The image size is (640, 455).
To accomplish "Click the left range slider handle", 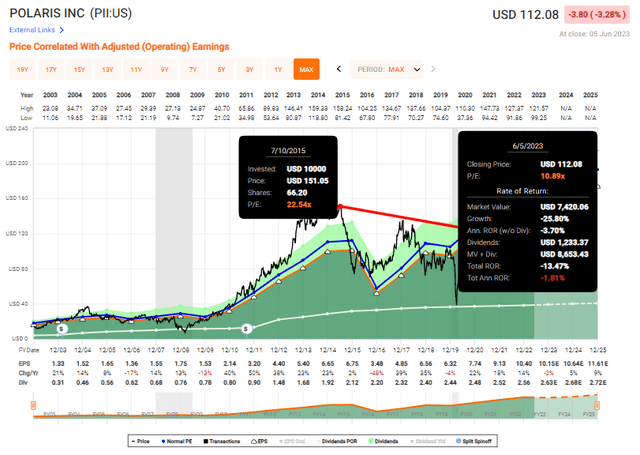I will 33,405.
